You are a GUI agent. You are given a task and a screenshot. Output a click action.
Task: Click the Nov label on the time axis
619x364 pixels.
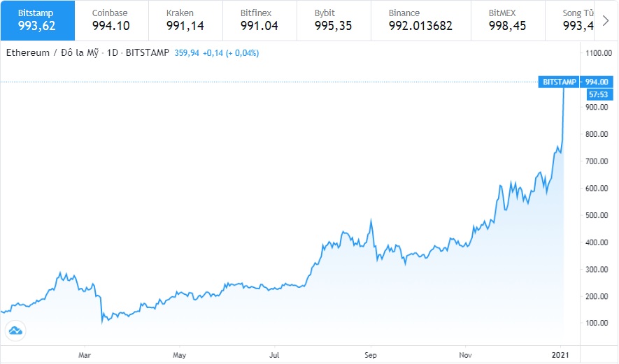[465, 355]
